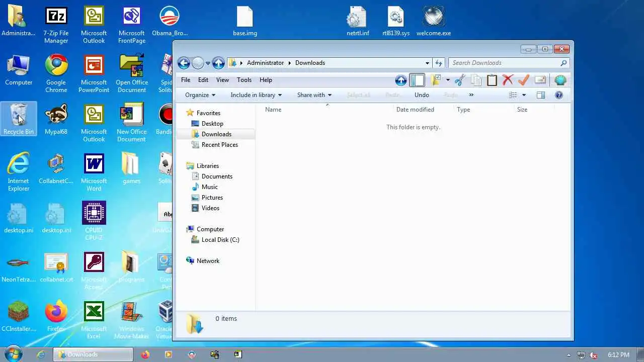
Task: Select the 7-Zip File Manager desktop icon
Action: click(x=56, y=25)
